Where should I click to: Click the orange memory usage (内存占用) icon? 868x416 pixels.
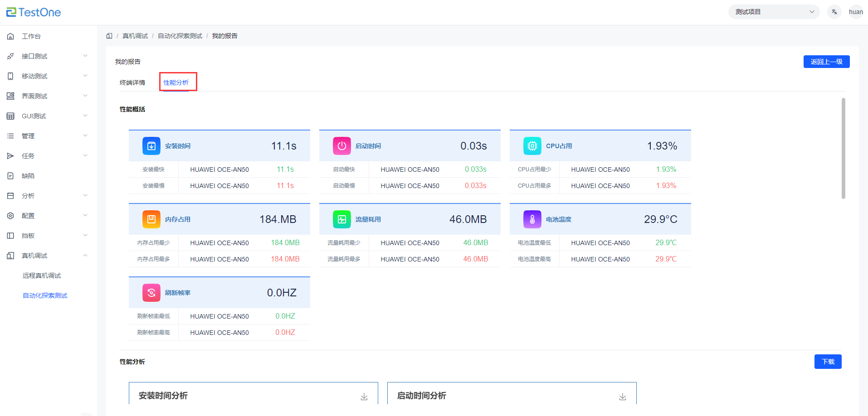[151, 219]
